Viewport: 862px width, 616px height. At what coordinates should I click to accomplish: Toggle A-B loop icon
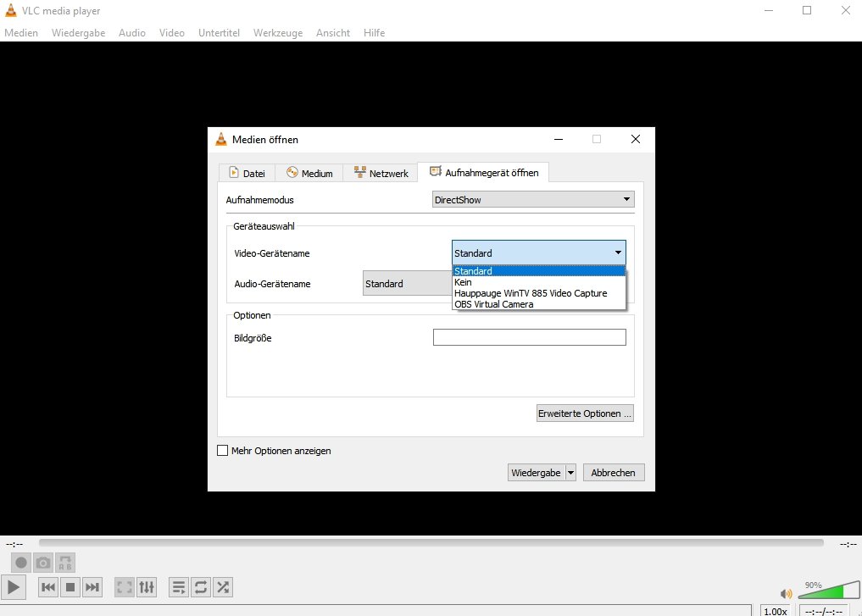point(65,563)
